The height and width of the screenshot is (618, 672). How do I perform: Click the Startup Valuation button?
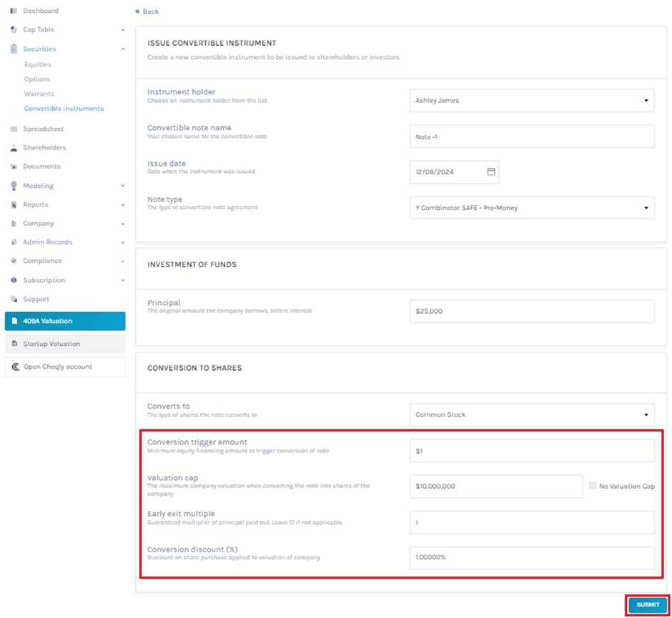tap(65, 344)
